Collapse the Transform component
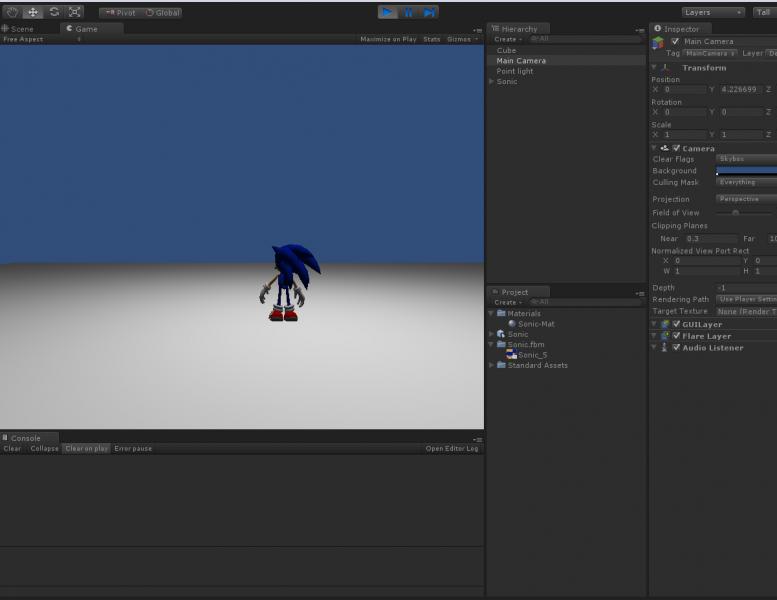 (654, 67)
